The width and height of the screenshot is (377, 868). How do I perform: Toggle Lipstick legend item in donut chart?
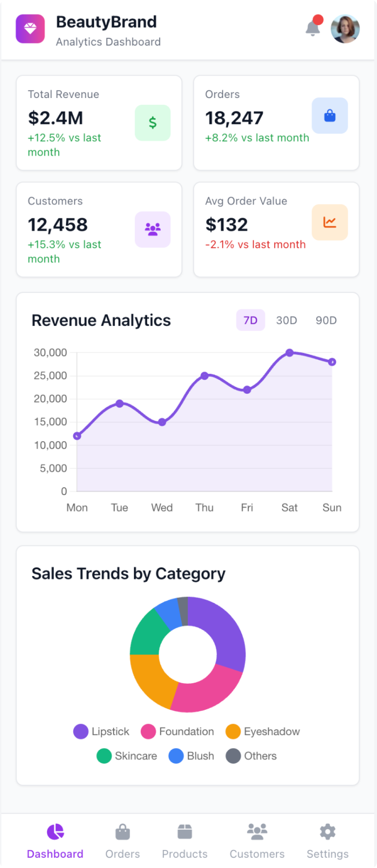pyautogui.click(x=101, y=732)
